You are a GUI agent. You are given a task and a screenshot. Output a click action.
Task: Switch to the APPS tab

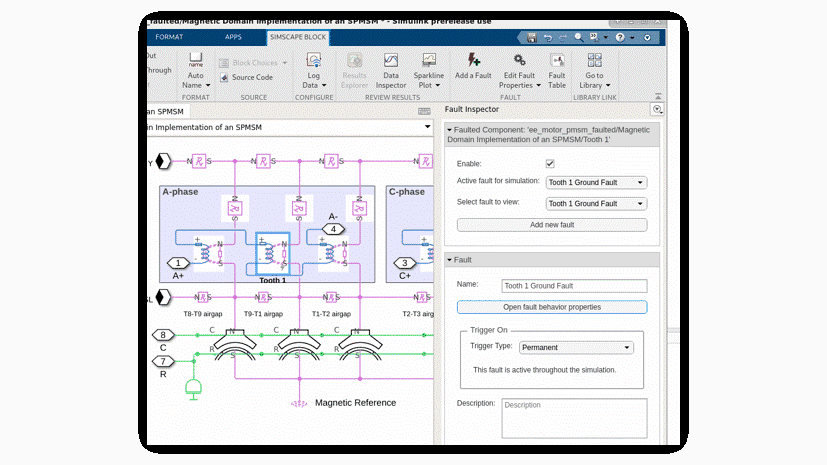(x=233, y=37)
